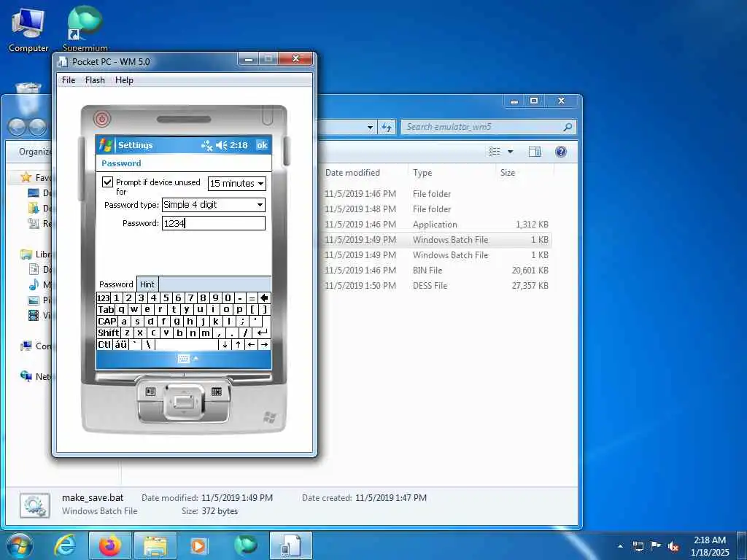The height and width of the screenshot is (560, 747).
Task: Tap the 5 key on soft keyboard
Action: tap(166, 298)
